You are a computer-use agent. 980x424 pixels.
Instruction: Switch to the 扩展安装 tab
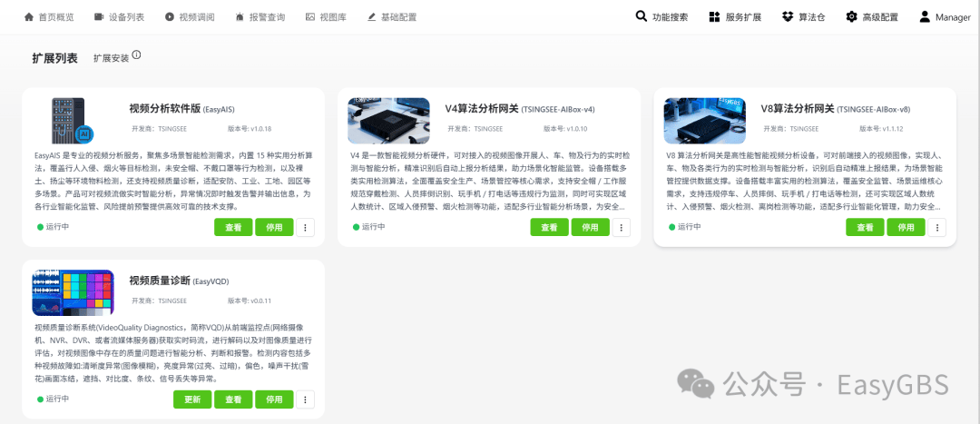pos(112,58)
